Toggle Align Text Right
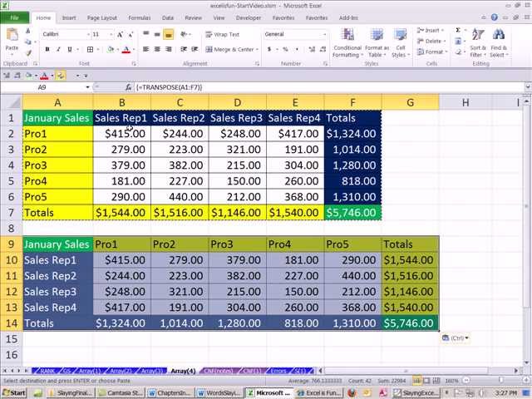 point(168,50)
